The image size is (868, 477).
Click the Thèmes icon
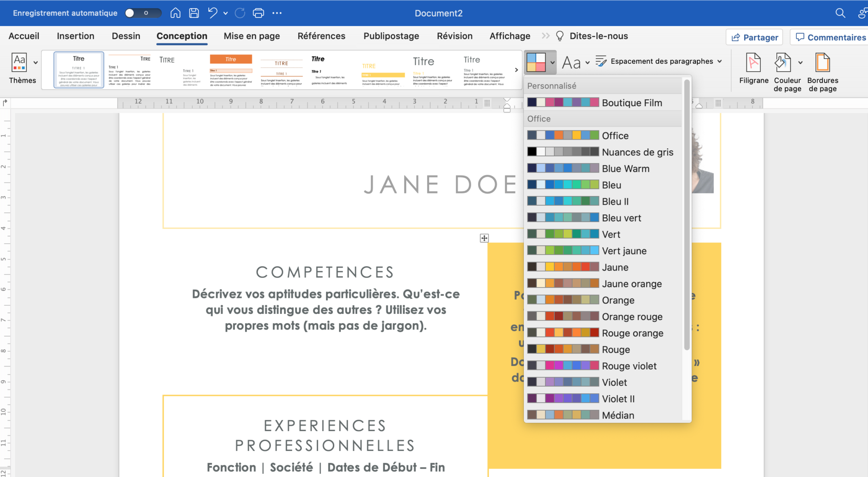(x=19, y=62)
